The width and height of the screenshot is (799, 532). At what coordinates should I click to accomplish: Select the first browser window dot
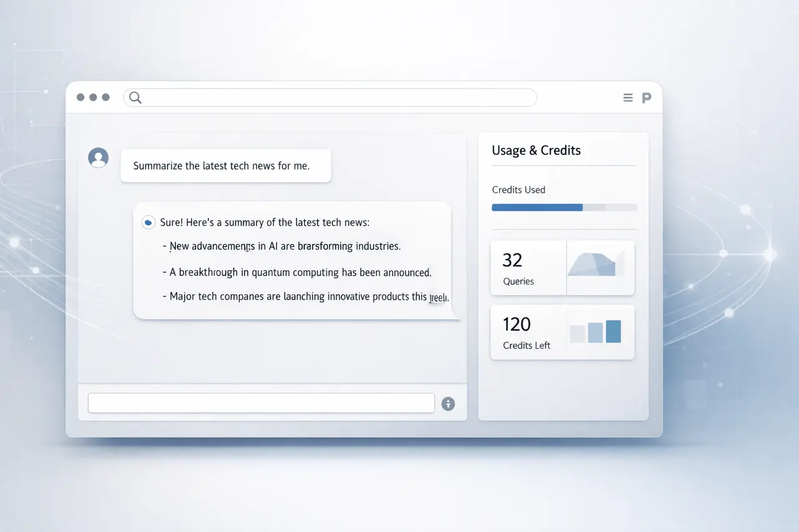click(x=80, y=97)
